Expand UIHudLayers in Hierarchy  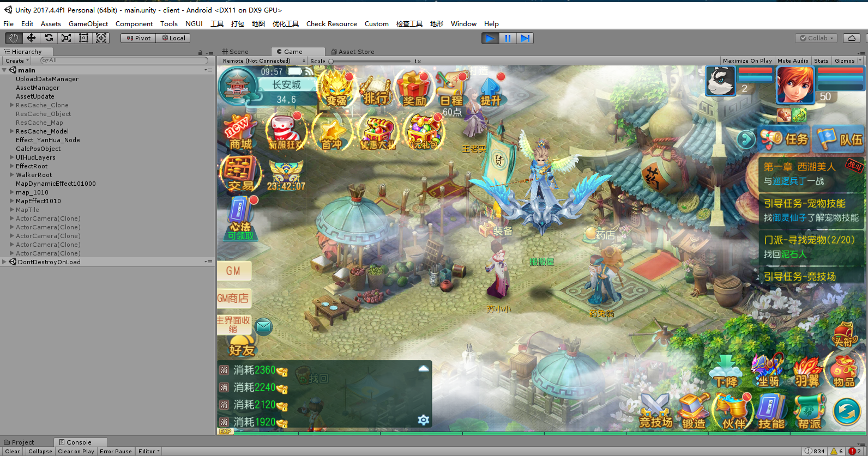point(12,157)
